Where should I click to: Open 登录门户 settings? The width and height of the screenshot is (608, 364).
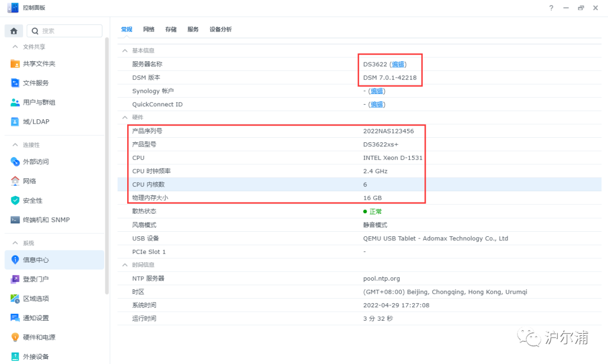(x=38, y=279)
